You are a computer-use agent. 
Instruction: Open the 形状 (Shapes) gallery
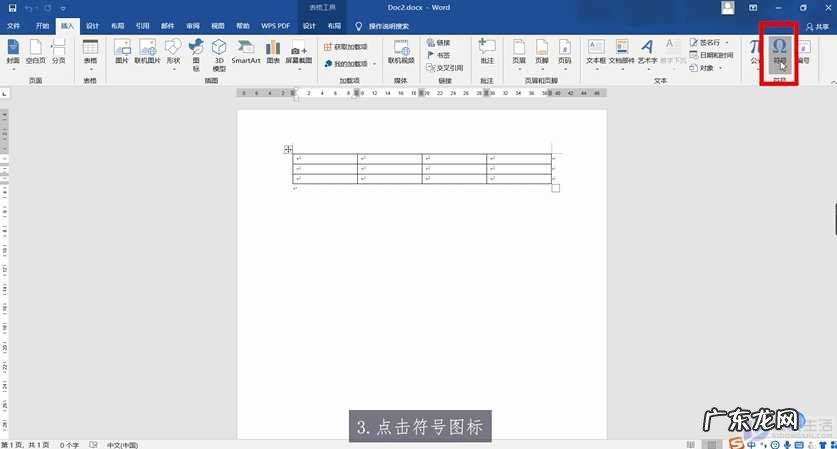coord(173,54)
